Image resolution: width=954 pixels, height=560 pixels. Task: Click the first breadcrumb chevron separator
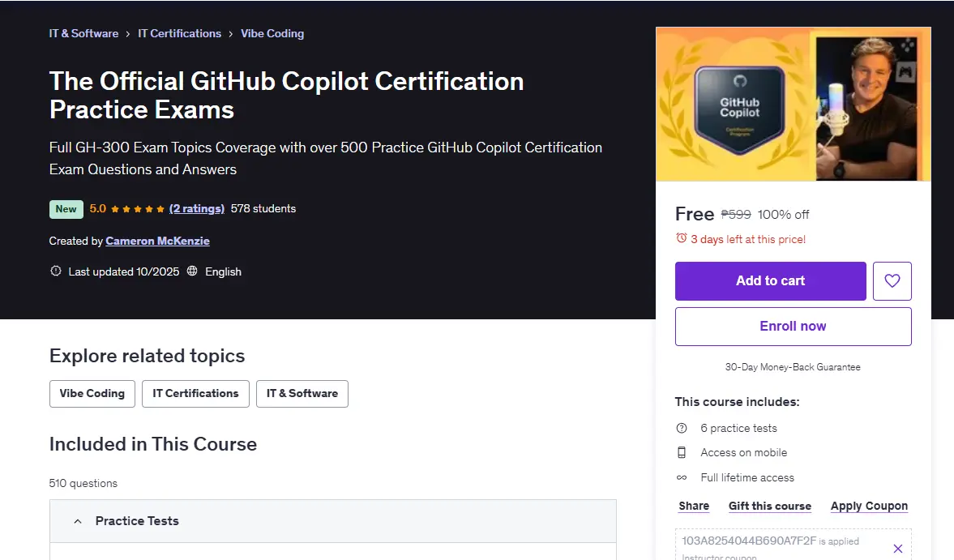click(x=128, y=34)
